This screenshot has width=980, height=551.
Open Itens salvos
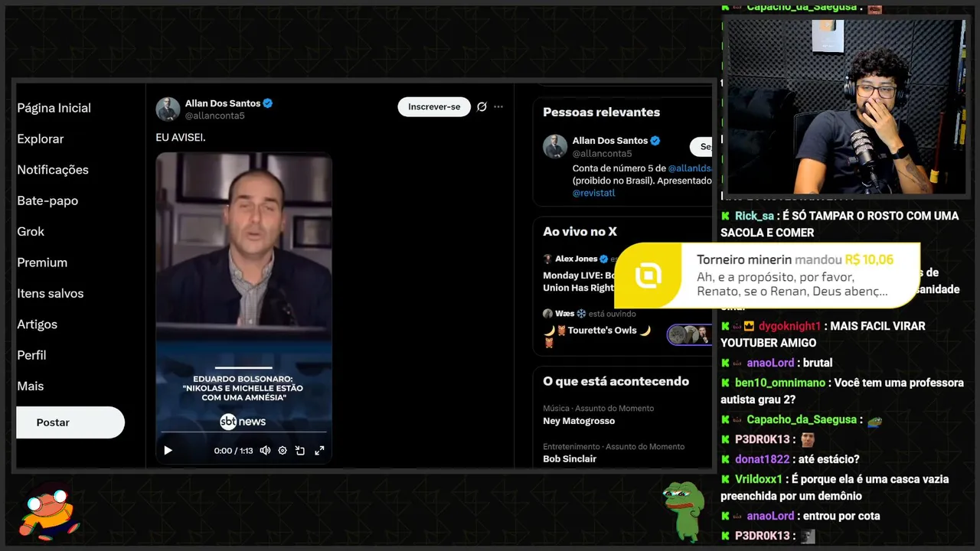tap(51, 294)
